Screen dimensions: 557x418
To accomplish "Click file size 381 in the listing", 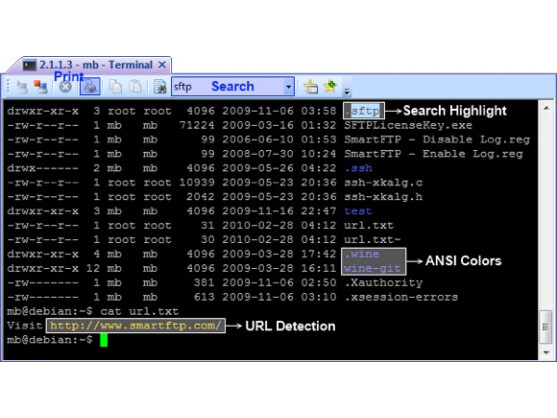I will click(204, 283).
